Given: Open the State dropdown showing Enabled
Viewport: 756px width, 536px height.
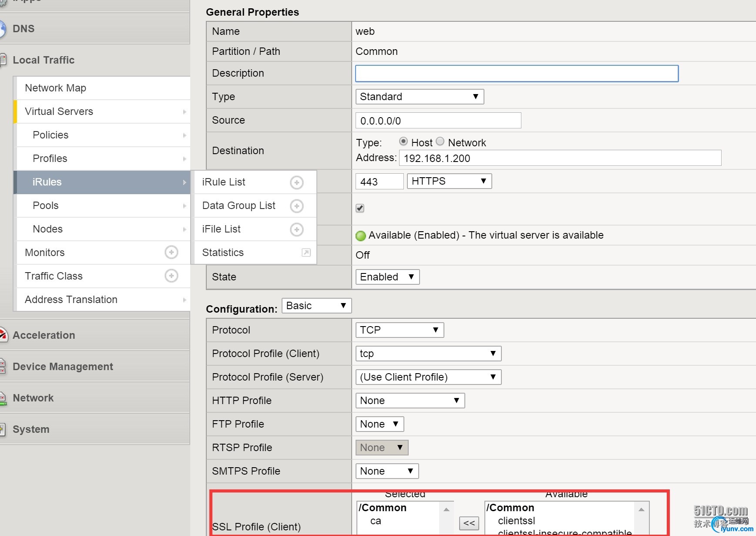Looking at the screenshot, I should [387, 277].
